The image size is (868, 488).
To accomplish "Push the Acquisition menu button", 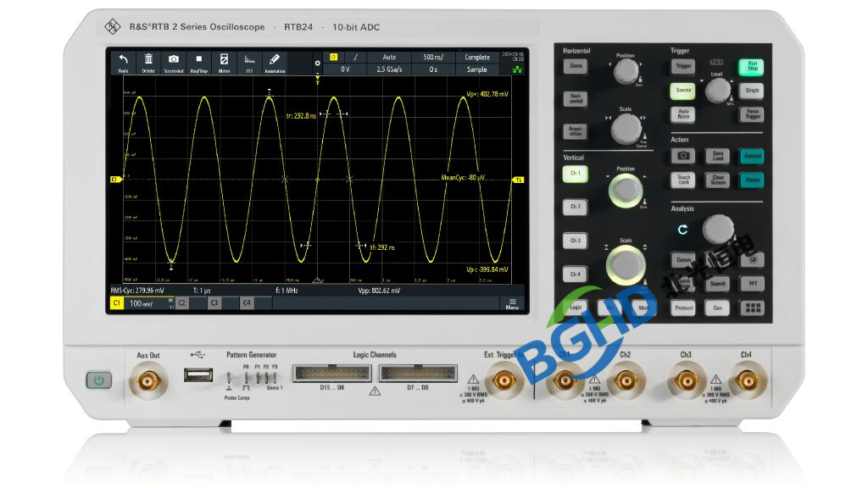I will click(576, 131).
